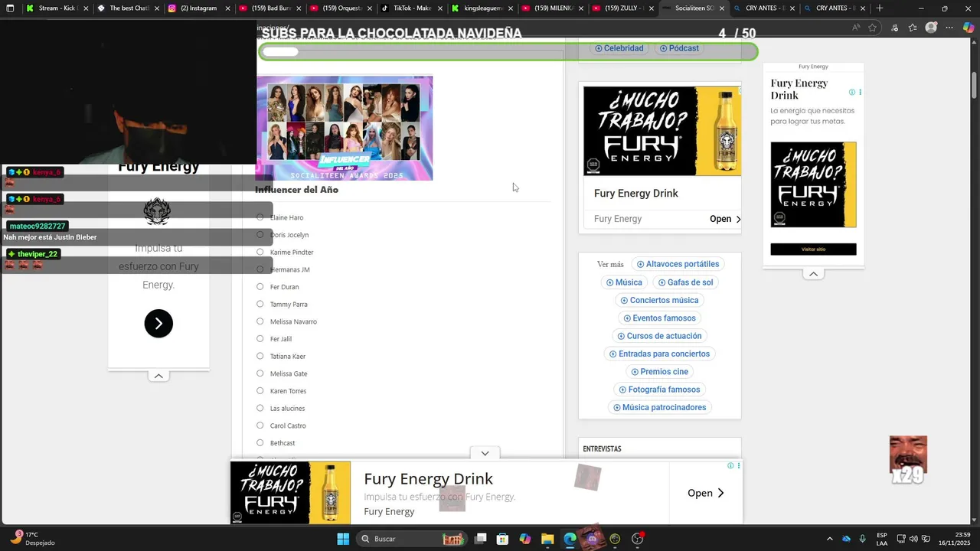Choose Carol Castro in the poll
The height and width of the screenshot is (551, 980).
[260, 425]
